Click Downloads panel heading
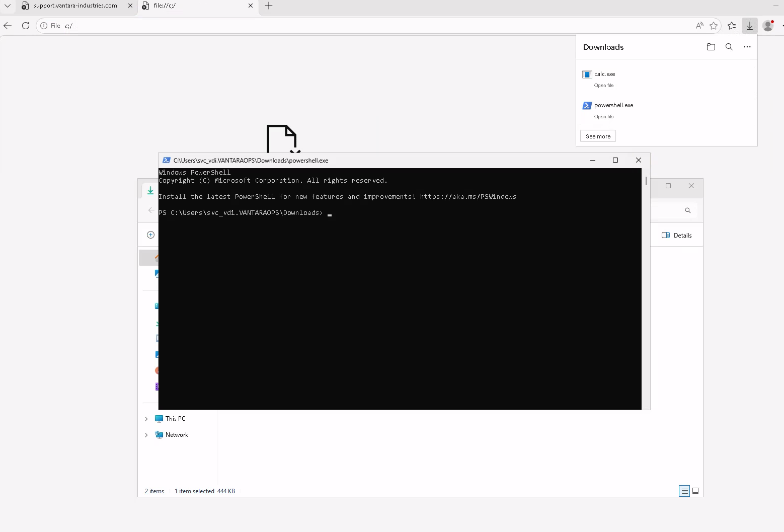The width and height of the screenshot is (784, 532). [x=603, y=47]
